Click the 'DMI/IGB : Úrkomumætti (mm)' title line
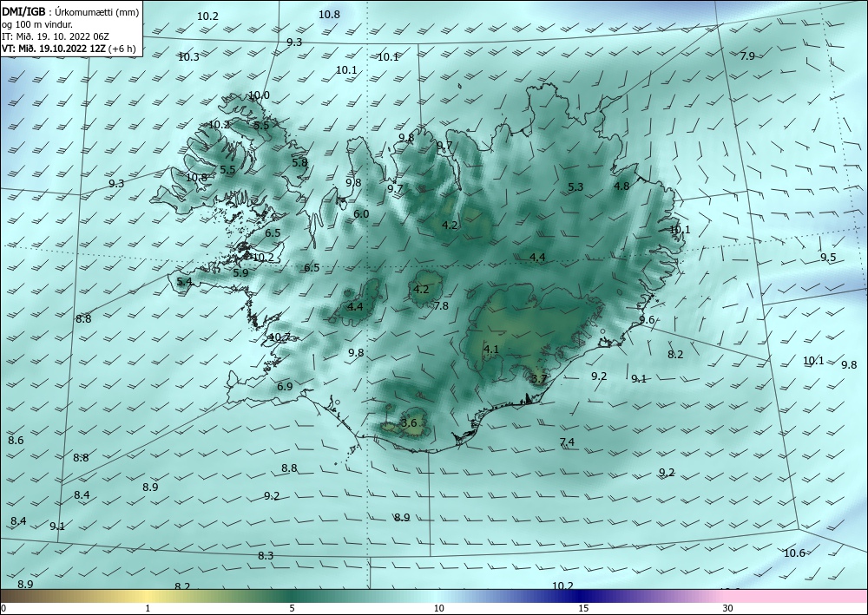868x615 pixels. pyautogui.click(x=70, y=13)
